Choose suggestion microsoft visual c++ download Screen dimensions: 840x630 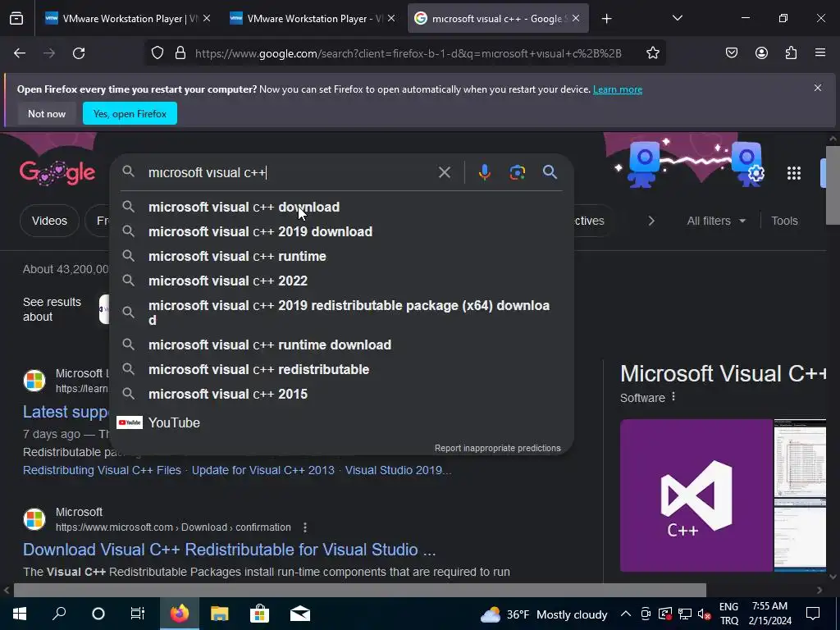[x=342, y=207]
